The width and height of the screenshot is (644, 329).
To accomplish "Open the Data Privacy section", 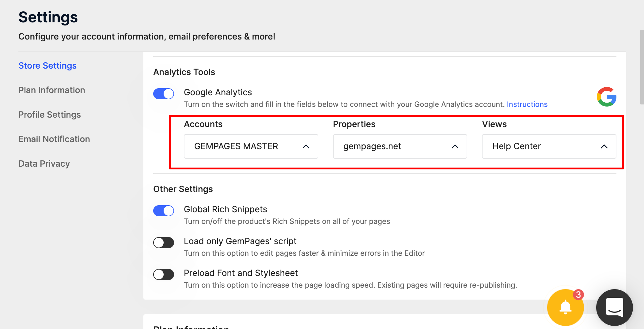I will (44, 164).
